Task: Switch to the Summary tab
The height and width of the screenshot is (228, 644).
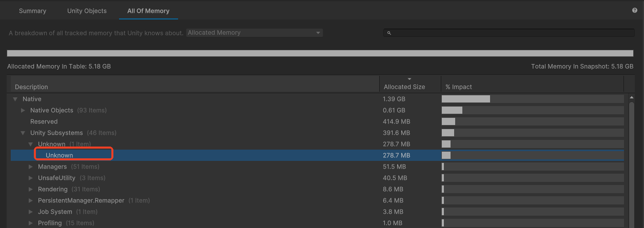Action: [x=32, y=11]
